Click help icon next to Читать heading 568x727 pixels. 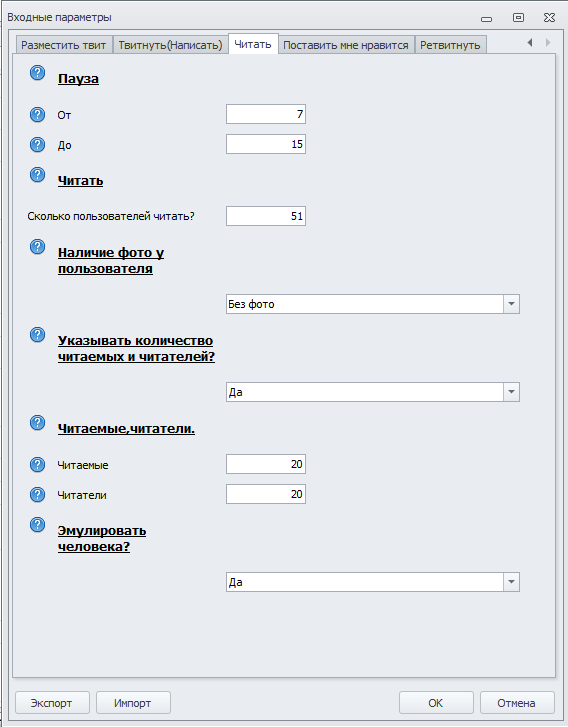coord(38,175)
